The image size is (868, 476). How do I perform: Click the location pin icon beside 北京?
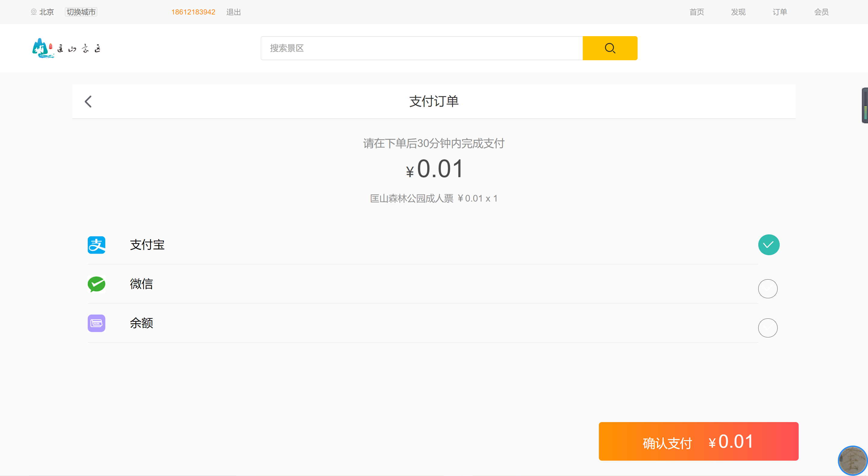(33, 12)
